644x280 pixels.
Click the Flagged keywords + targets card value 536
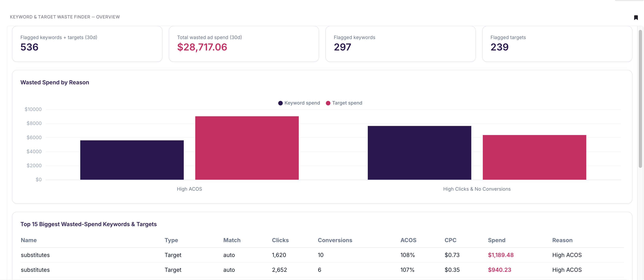30,47
